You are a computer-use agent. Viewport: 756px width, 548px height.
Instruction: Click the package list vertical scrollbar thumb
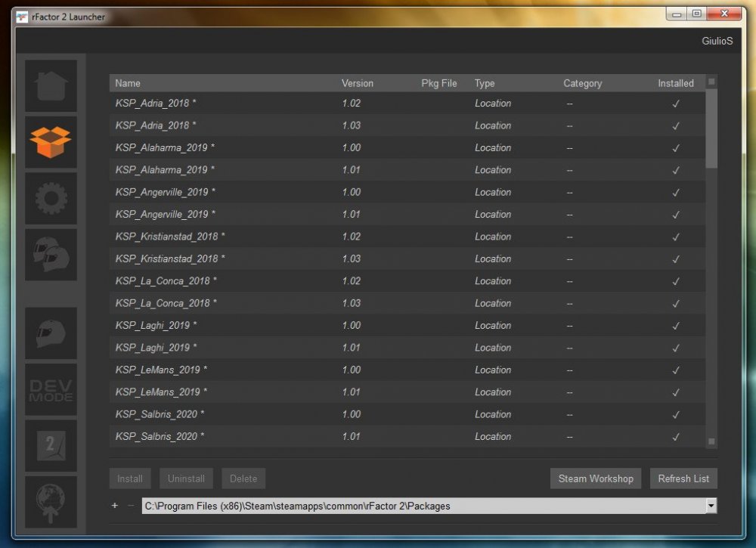pyautogui.click(x=711, y=129)
